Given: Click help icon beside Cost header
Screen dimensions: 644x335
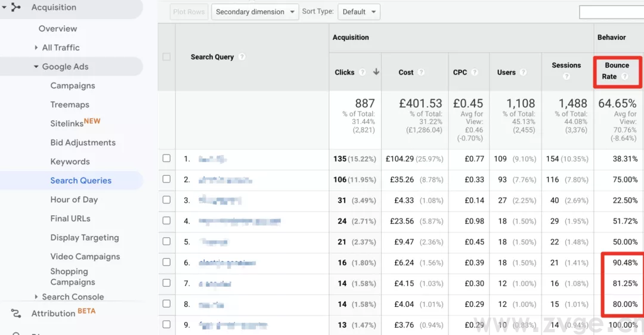Looking at the screenshot, I should pos(421,72).
